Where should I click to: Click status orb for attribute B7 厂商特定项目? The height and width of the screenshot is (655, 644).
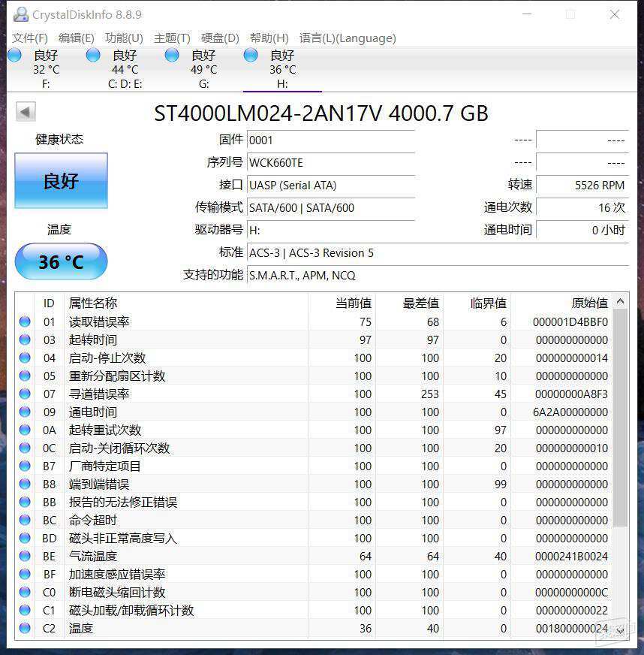(25, 466)
